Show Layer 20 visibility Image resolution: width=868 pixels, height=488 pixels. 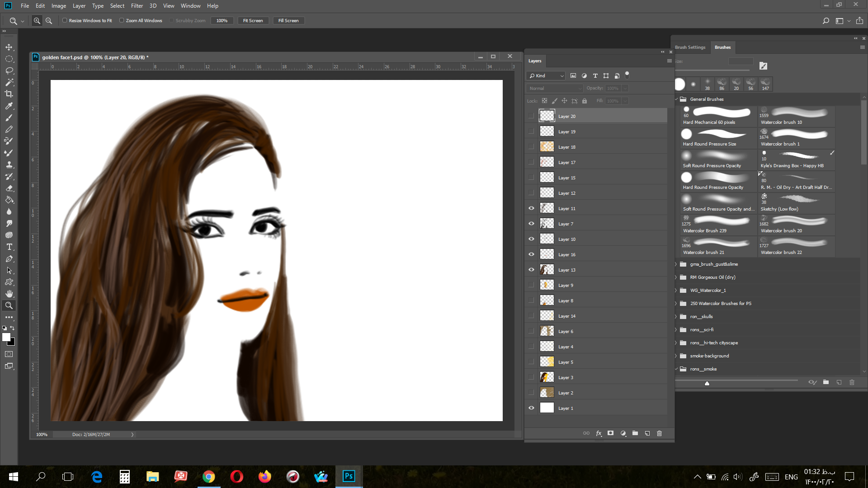(531, 116)
